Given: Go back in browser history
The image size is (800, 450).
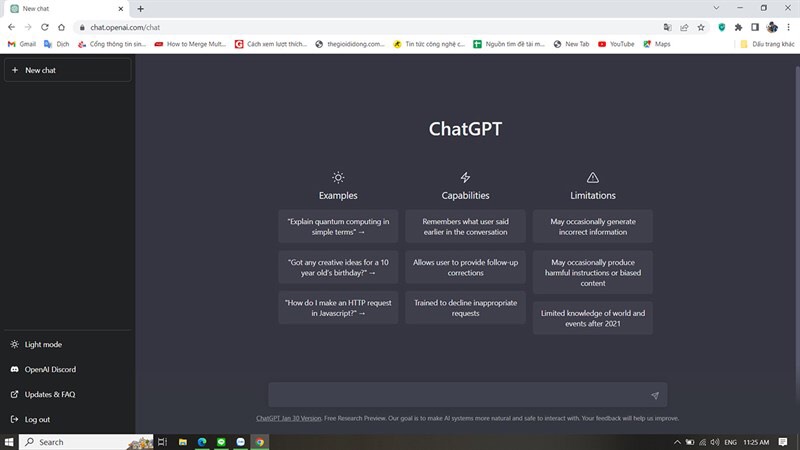Looking at the screenshot, I should [x=11, y=27].
